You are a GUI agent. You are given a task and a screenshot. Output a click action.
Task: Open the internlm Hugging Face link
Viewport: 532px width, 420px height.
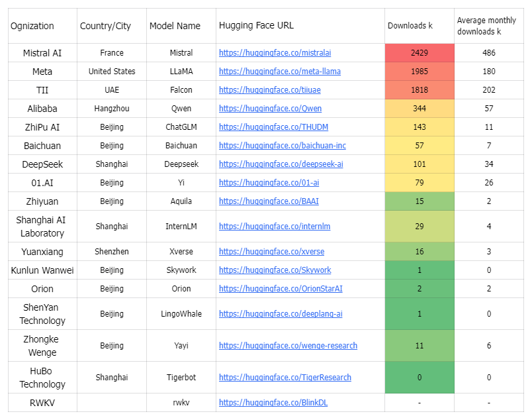click(269, 226)
